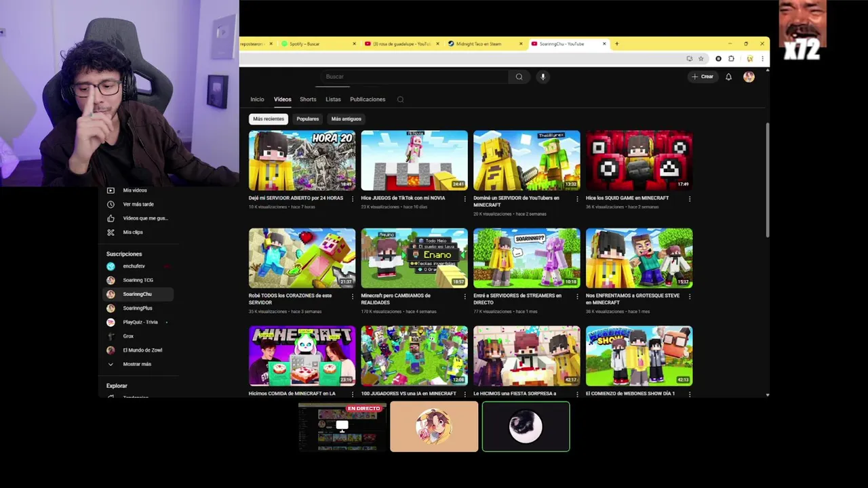Open options for CAMBIAMOS de REALIDADES video
This screenshot has width=868, height=488.
(x=465, y=296)
